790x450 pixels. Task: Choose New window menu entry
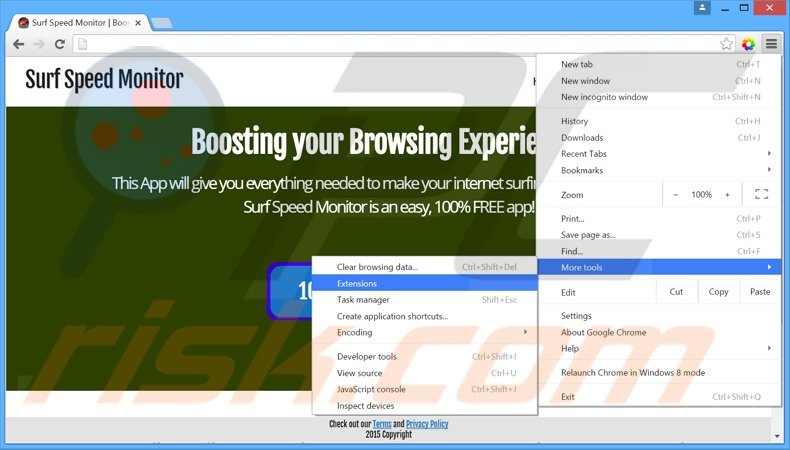660,81
